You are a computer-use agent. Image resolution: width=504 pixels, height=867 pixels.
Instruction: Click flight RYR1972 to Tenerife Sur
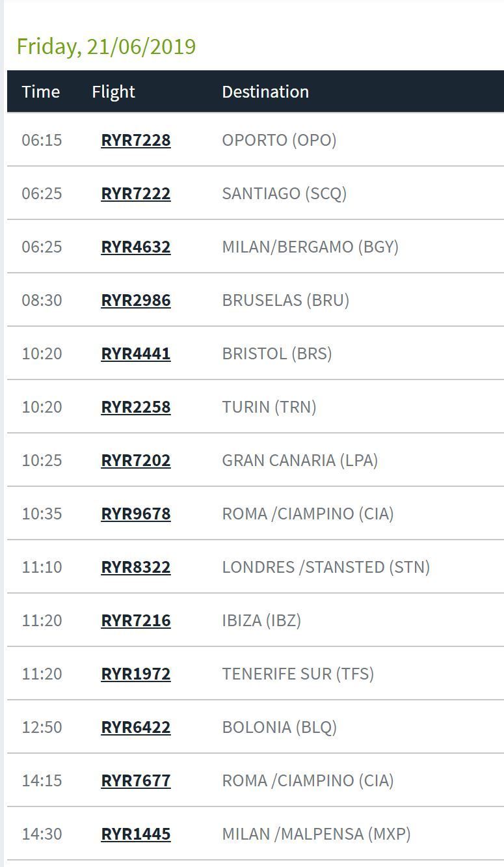pyautogui.click(x=136, y=674)
